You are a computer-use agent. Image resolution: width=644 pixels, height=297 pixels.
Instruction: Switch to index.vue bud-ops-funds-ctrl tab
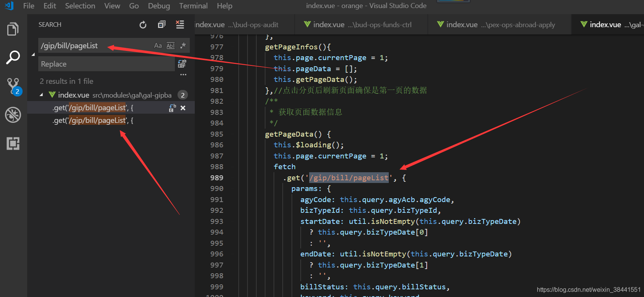[x=362, y=24]
